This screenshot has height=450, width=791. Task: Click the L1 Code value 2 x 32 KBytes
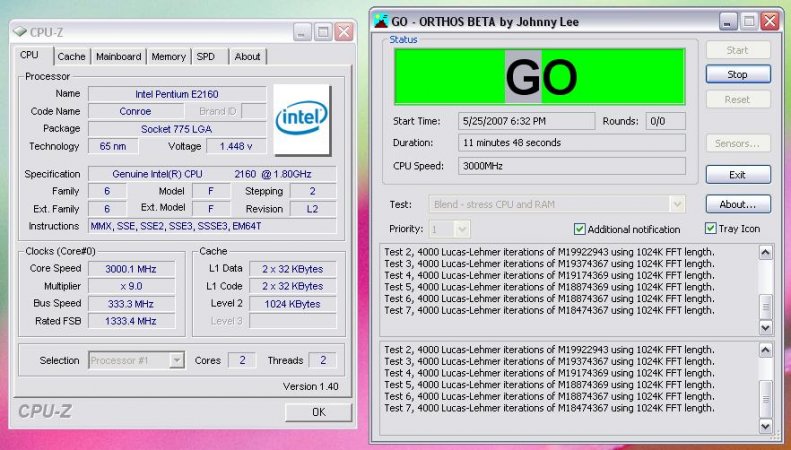tap(293, 286)
